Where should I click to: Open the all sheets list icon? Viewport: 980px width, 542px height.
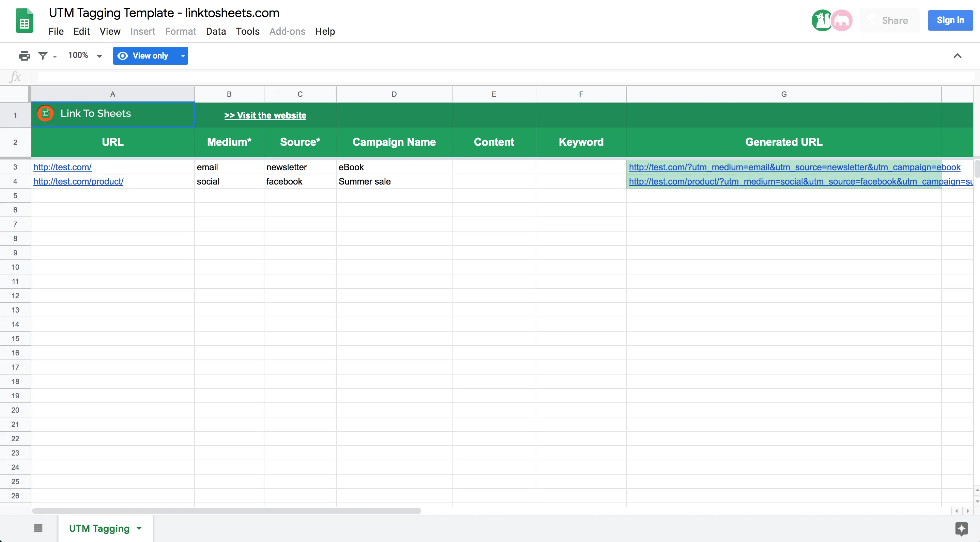click(38, 528)
